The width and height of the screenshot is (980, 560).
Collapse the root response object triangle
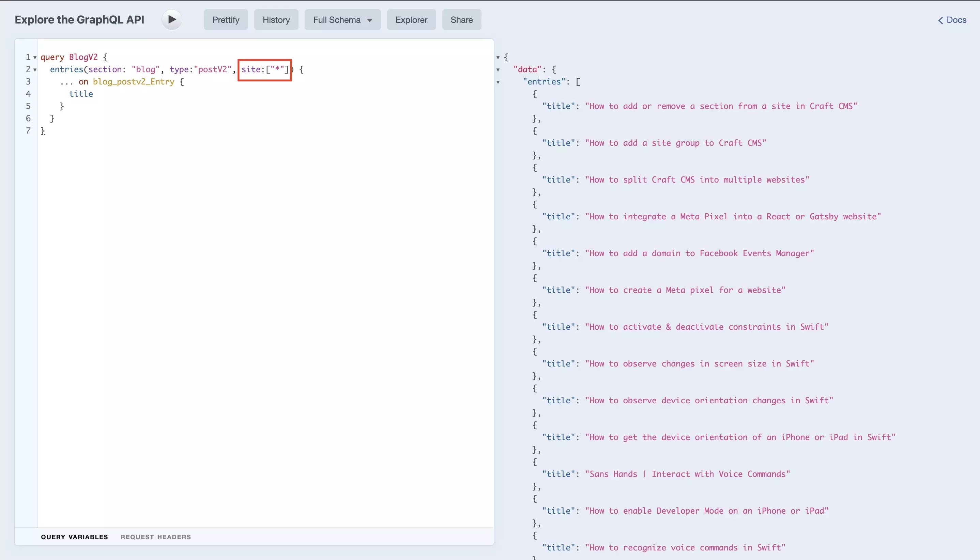click(498, 57)
